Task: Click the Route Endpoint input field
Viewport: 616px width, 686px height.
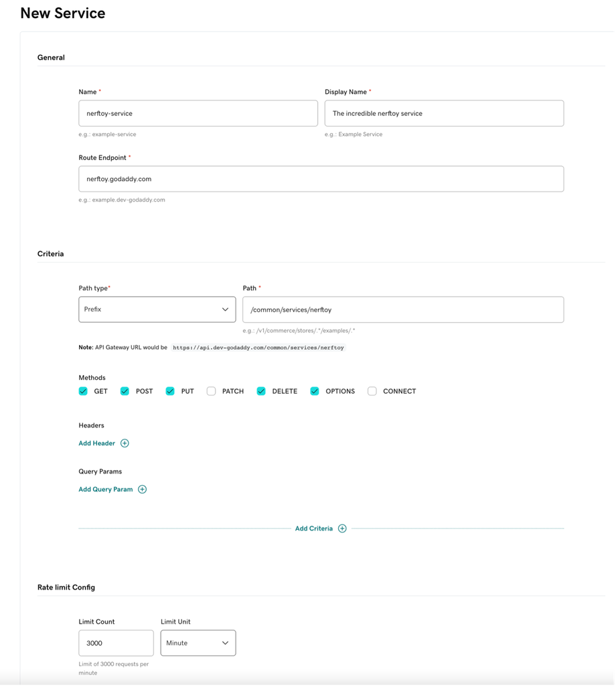Action: pyautogui.click(x=321, y=180)
